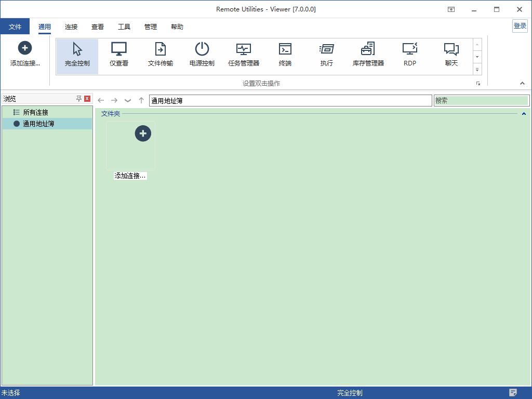The width and height of the screenshot is (532, 399).
Task: Select 所有连接 in the browse tree
Action: point(36,112)
